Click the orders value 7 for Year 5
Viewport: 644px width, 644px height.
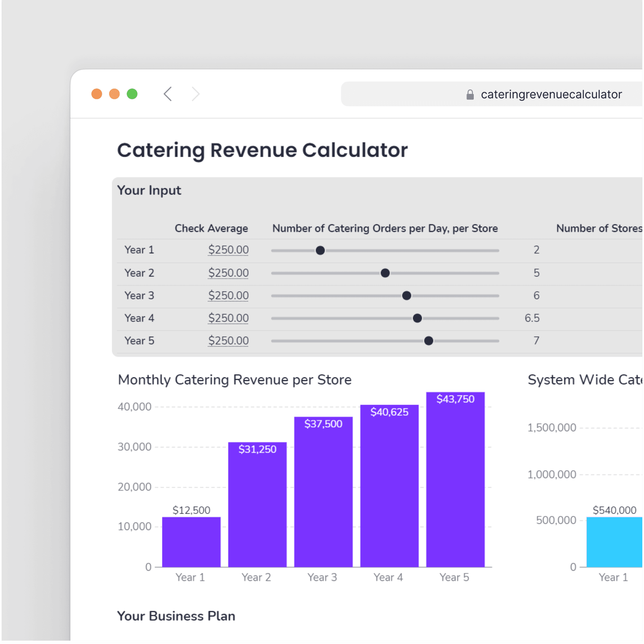[537, 341]
